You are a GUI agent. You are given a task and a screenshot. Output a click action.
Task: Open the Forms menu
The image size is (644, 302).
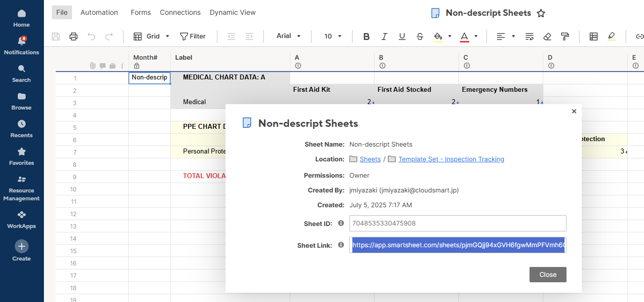(x=141, y=12)
